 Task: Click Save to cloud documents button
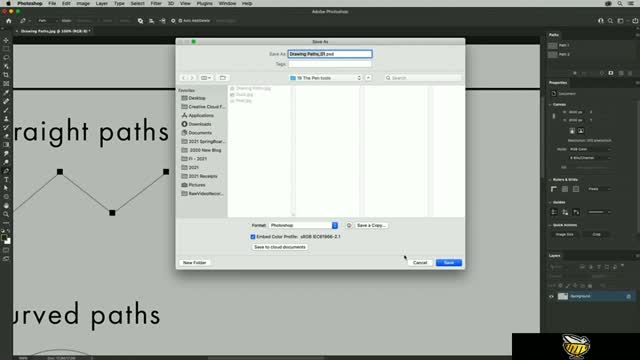[x=280, y=247]
